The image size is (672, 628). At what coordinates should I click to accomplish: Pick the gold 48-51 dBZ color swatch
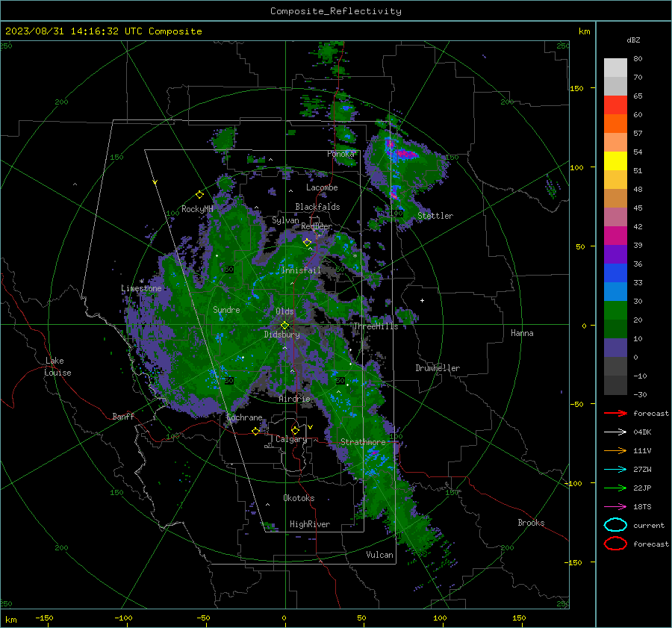coord(615,180)
